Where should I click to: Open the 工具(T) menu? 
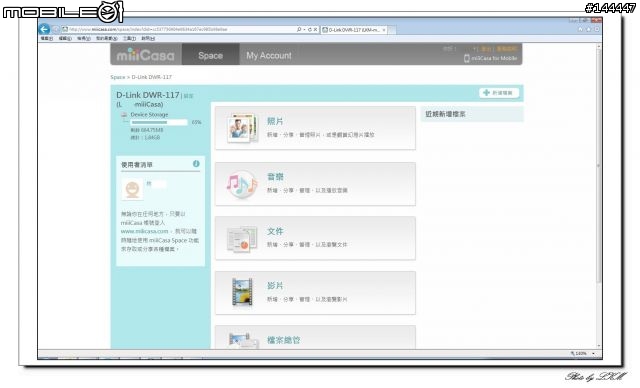click(x=129, y=38)
